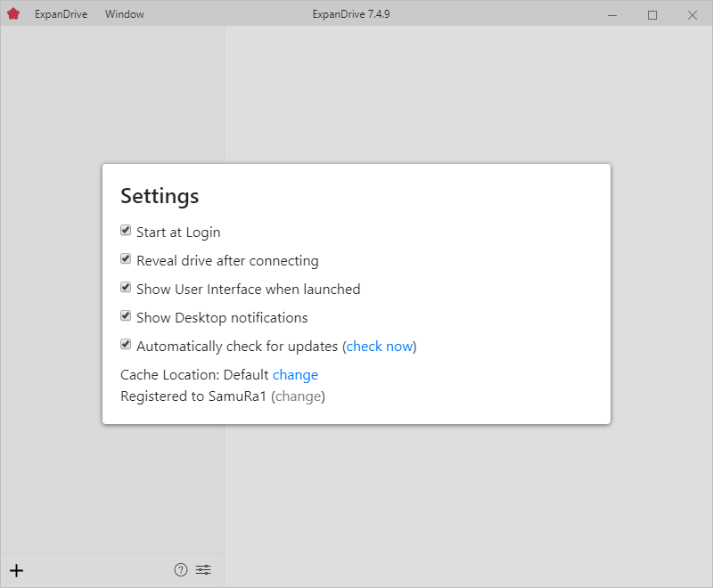Screen dimensions: 713x588
Task: Add a new drive with plus icon
Action: 16,570
